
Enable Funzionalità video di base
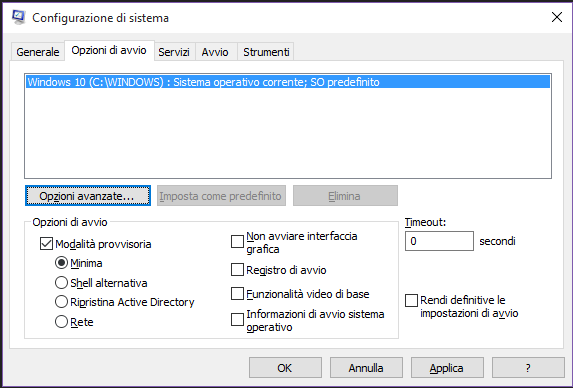click(237, 293)
